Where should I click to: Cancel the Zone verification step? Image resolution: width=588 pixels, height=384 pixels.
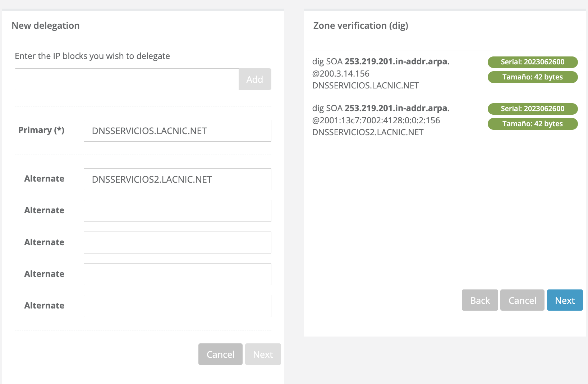522,300
